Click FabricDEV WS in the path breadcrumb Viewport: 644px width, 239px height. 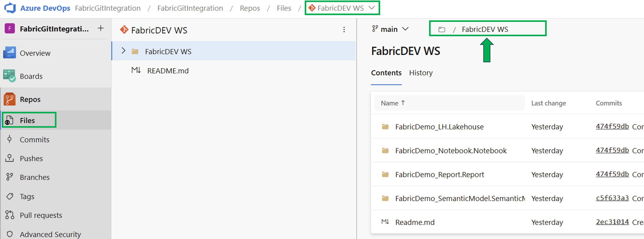pos(485,29)
